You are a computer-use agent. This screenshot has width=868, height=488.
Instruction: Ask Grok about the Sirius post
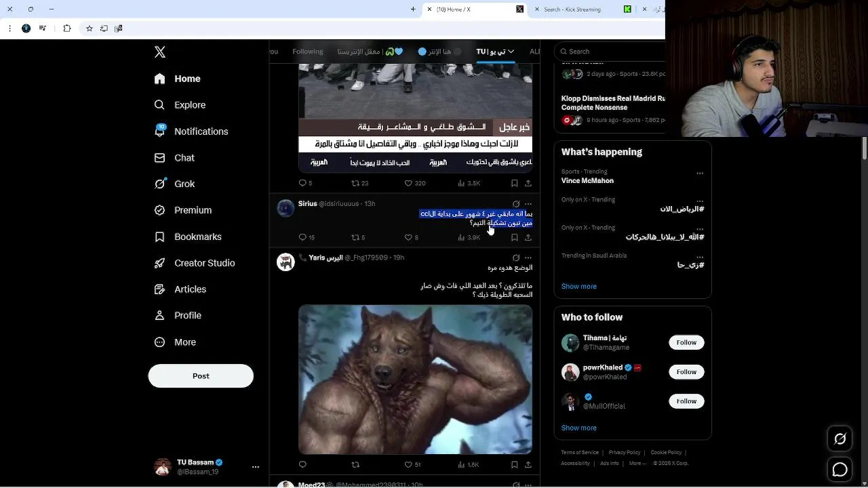(x=516, y=204)
